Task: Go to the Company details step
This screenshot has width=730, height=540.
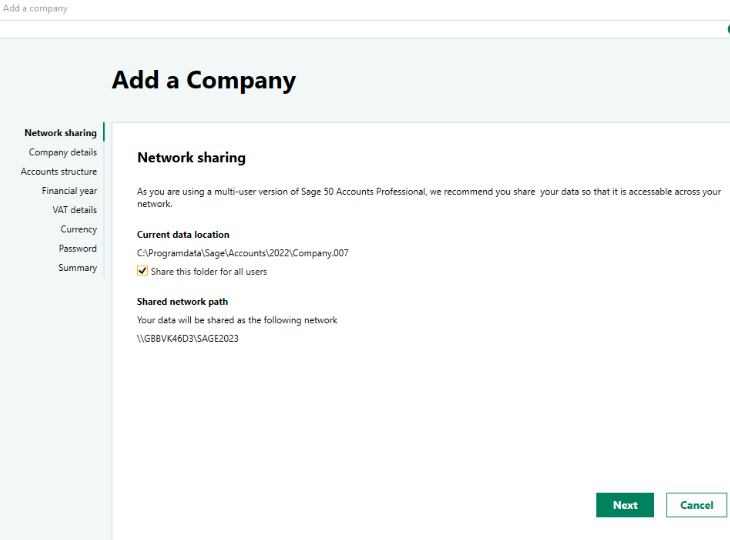Action: click(x=63, y=152)
